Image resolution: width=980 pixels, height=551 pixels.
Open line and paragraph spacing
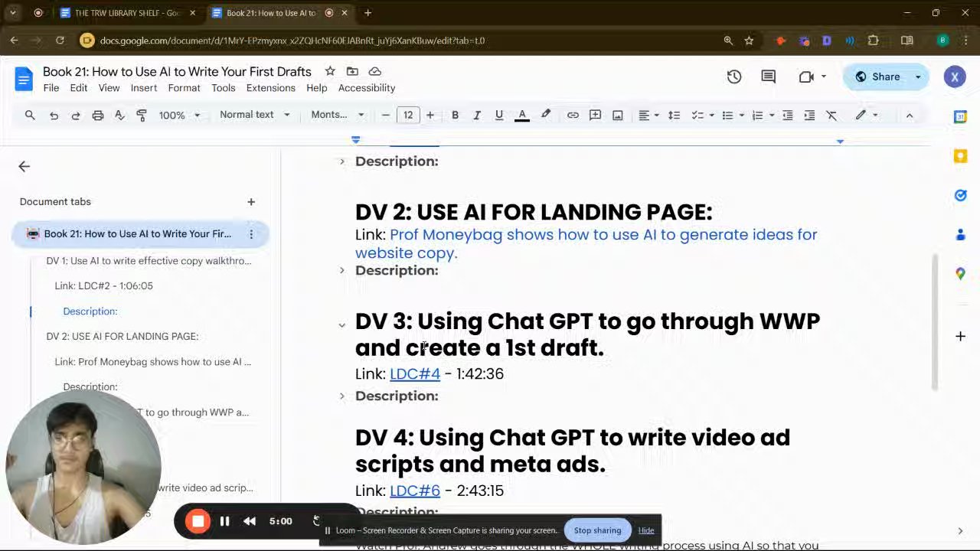[x=674, y=115]
